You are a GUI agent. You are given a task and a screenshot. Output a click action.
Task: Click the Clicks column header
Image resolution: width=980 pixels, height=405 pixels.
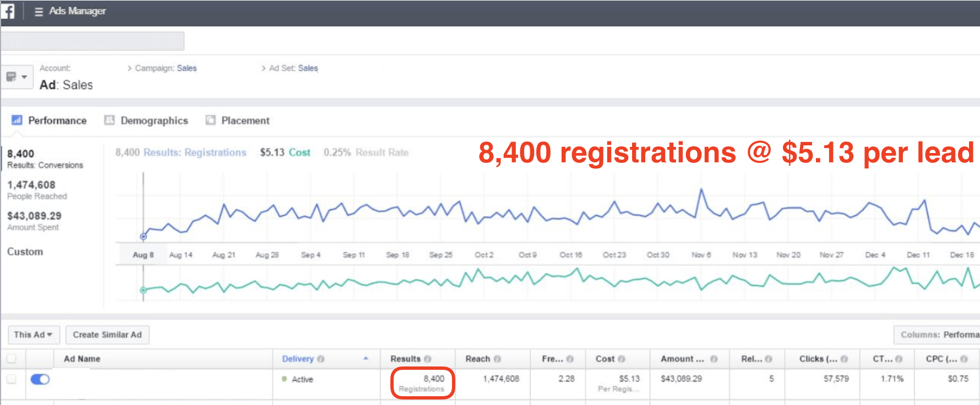pos(818,359)
